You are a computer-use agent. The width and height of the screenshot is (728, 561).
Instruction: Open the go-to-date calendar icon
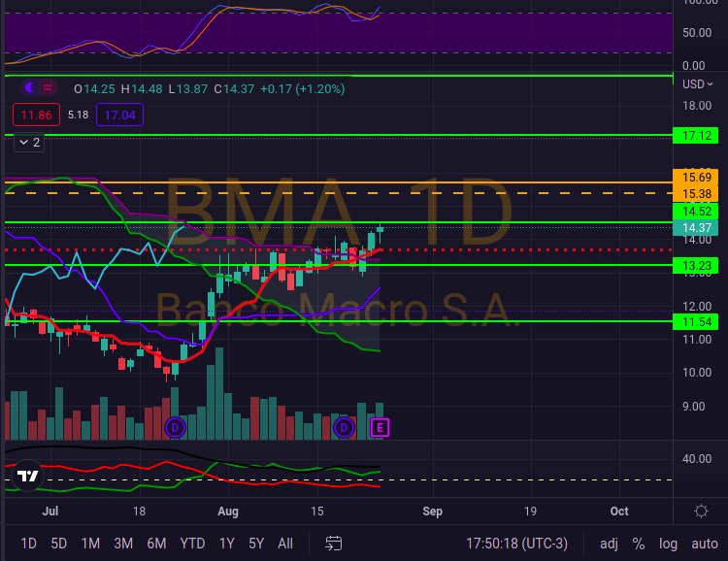pos(333,544)
